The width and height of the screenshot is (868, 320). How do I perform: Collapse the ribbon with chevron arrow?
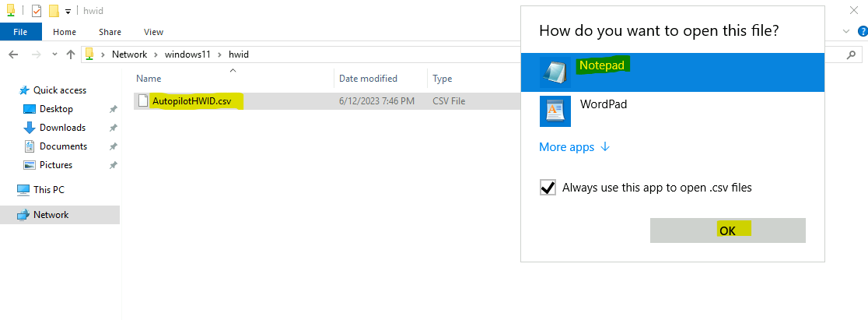(x=845, y=32)
